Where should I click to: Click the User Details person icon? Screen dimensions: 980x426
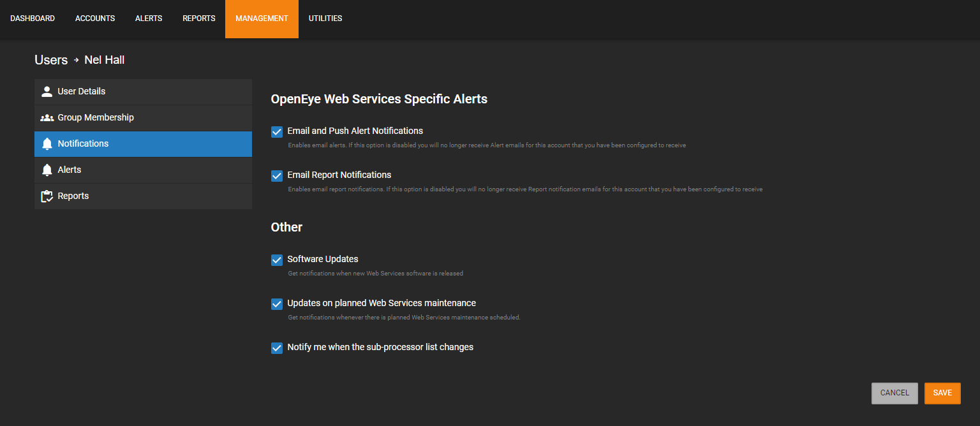pyautogui.click(x=47, y=91)
